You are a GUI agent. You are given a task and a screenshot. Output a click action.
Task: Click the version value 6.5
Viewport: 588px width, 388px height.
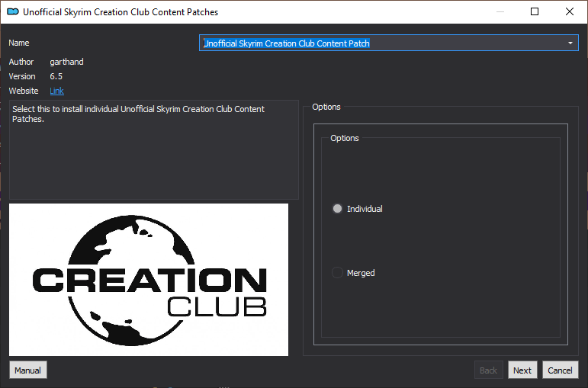[x=56, y=76]
